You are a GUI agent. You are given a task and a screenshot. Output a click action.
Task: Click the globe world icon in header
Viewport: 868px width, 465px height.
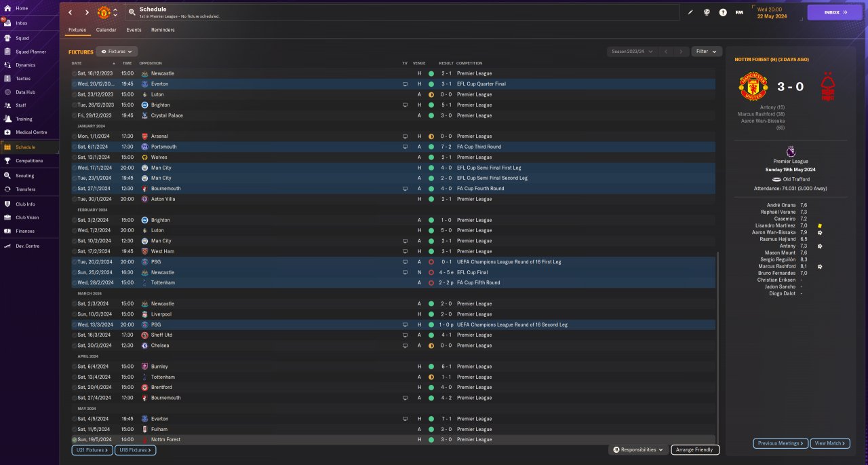tap(707, 12)
